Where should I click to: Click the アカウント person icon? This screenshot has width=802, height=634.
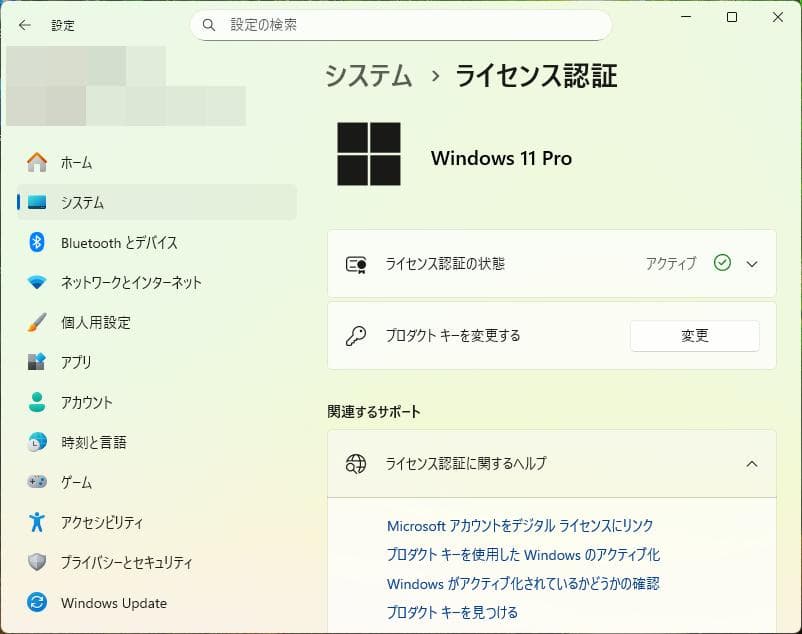[37, 402]
